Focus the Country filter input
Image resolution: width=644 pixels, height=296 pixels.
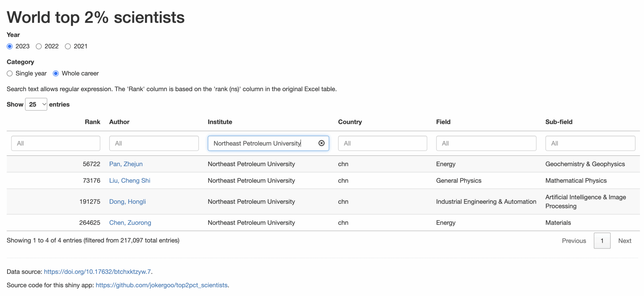coord(382,143)
